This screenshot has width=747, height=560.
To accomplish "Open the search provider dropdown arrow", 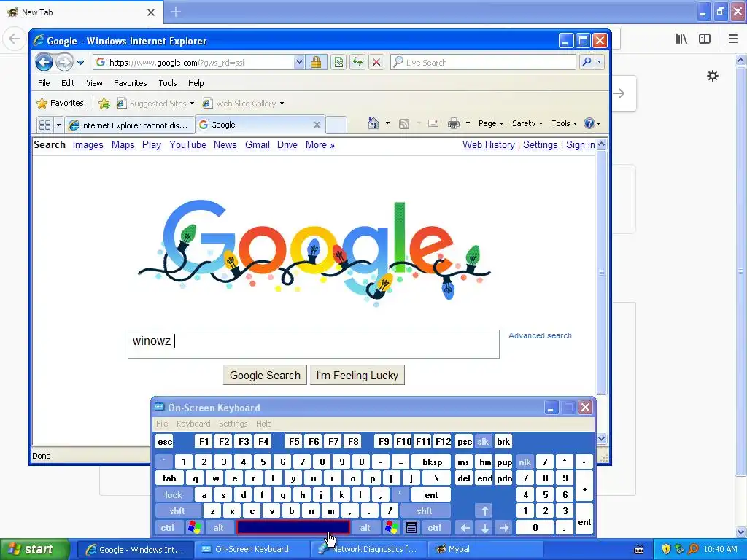I will coord(600,63).
